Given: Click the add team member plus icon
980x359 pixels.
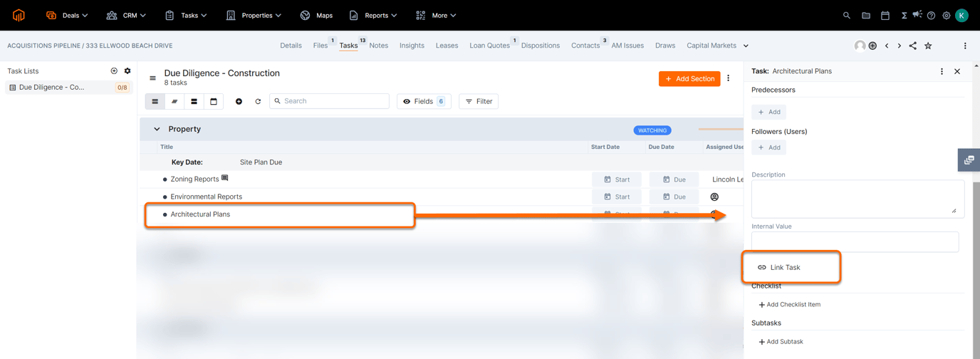Looking at the screenshot, I should tap(872, 46).
